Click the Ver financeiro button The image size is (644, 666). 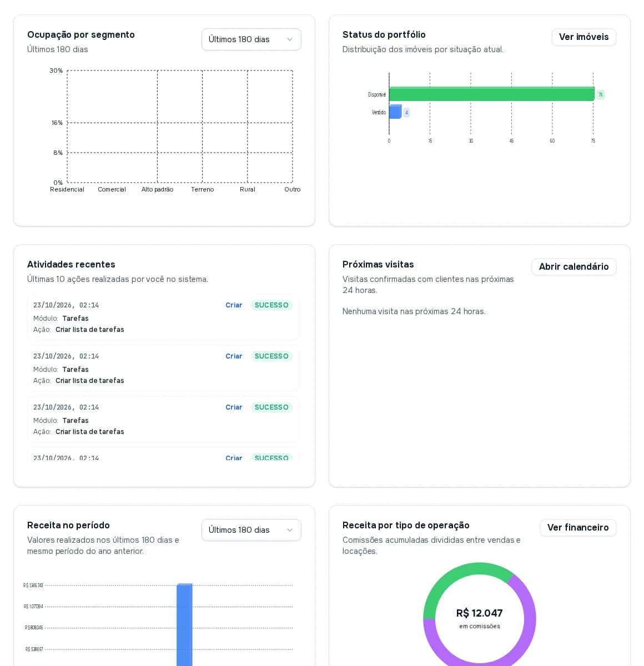pyautogui.click(x=577, y=528)
